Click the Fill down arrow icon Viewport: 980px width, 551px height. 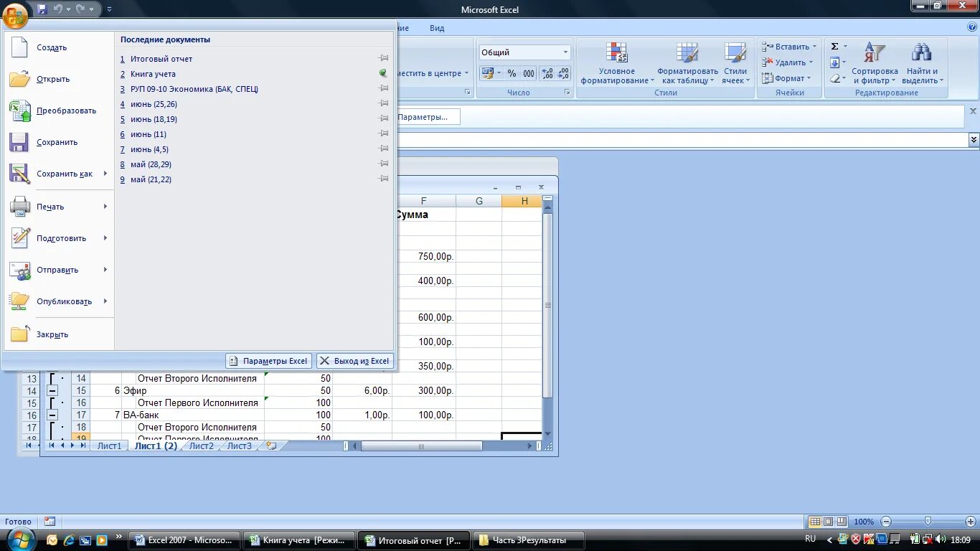(834, 62)
